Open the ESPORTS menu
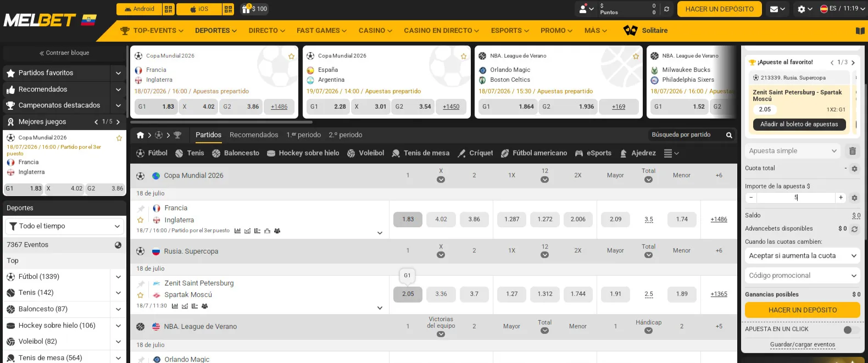 tap(510, 31)
